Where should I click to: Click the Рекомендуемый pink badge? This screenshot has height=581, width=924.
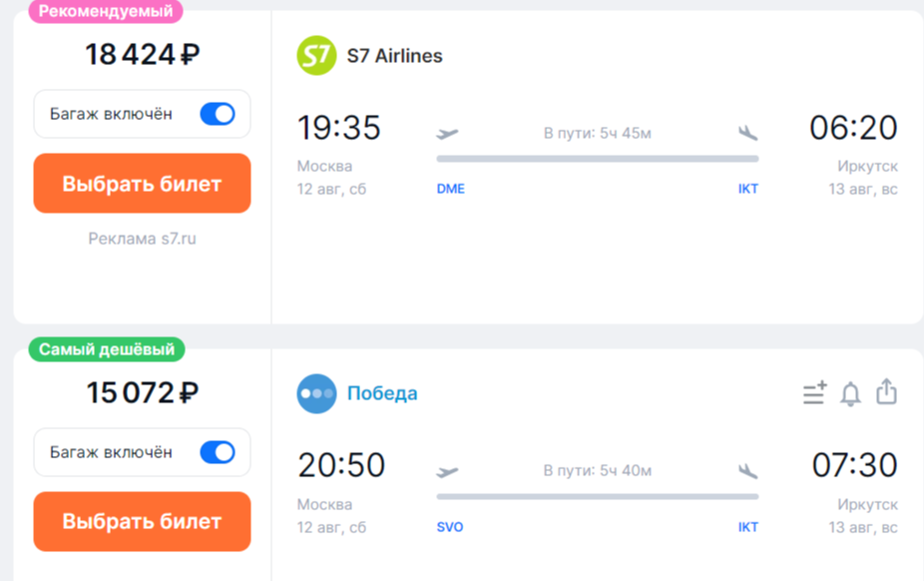(x=106, y=11)
